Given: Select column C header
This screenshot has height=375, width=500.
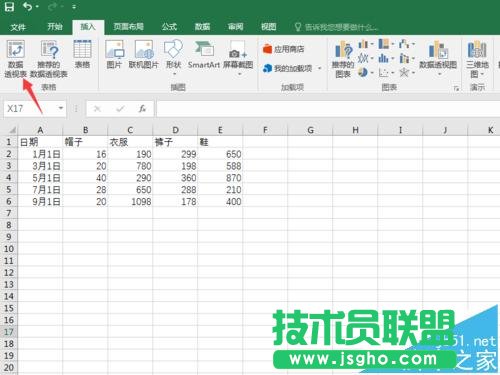Looking at the screenshot, I should click(130, 130).
